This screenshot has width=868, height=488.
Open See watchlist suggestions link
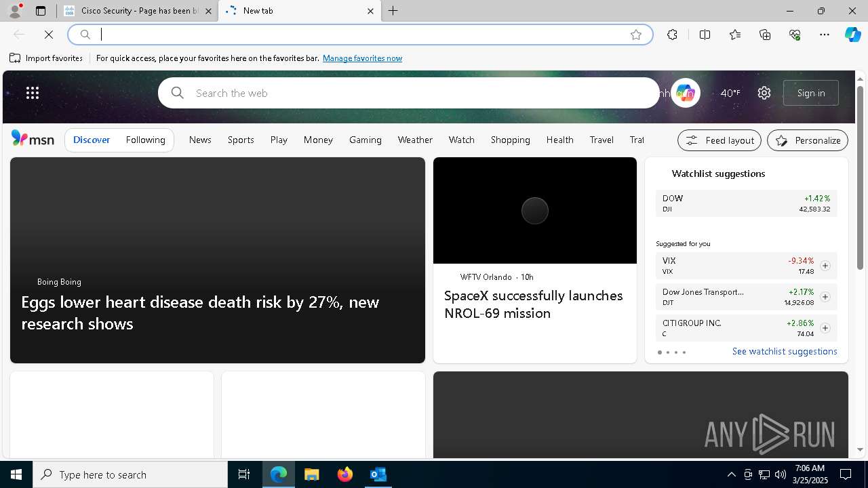785,351
